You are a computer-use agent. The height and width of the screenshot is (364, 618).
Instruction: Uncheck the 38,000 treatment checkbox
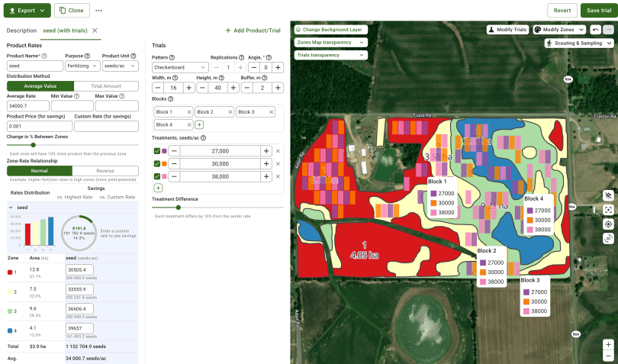click(x=157, y=176)
